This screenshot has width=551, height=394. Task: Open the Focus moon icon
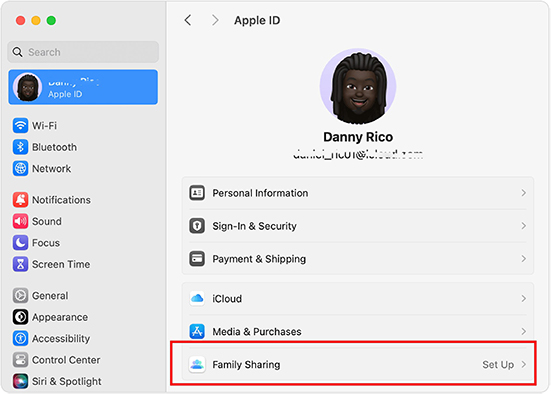(x=20, y=243)
